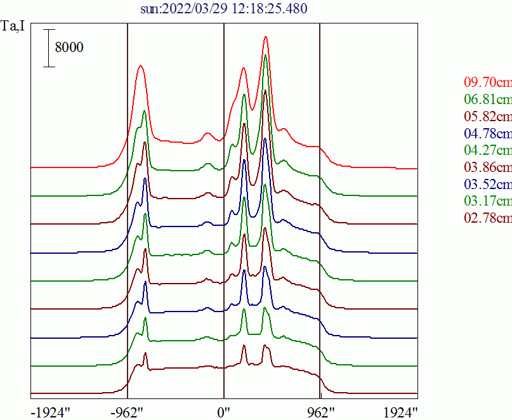512x420 pixels.
Task: Select the 05.82cm legend entry
Action: pyautogui.click(x=488, y=116)
